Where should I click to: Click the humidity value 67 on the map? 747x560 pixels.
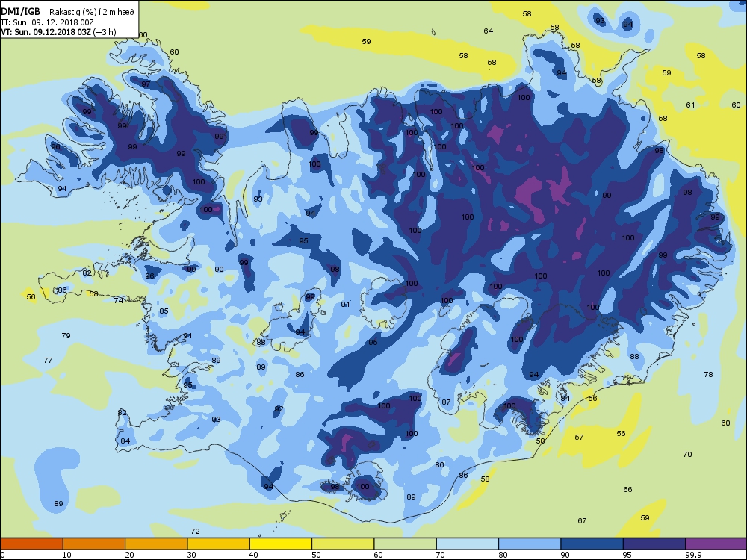582,520
